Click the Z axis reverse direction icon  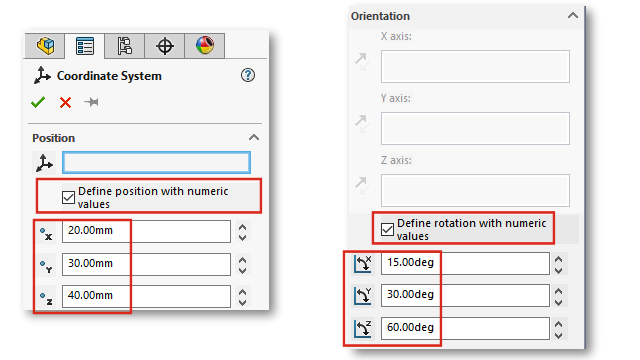(362, 185)
